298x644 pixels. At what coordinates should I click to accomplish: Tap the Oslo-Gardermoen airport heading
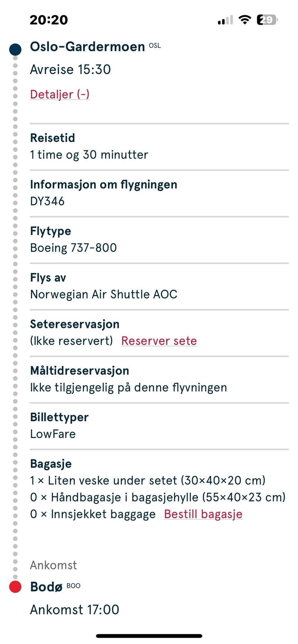click(x=87, y=47)
